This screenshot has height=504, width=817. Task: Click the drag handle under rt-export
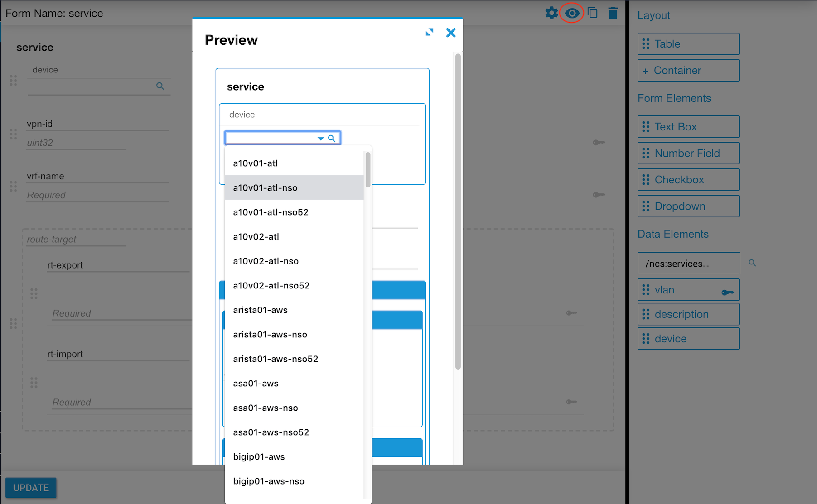(34, 294)
